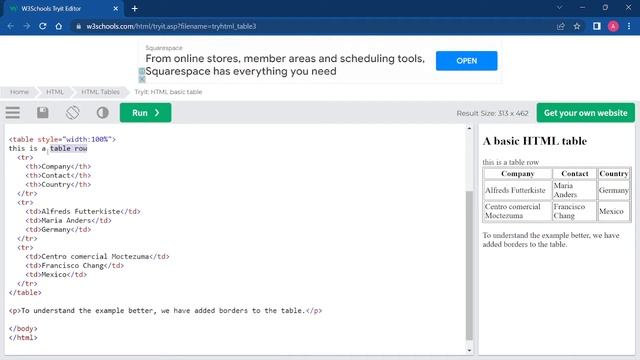Screen dimensions: 640x360
Task: Click the browser forward arrow
Action: tap(27, 26)
